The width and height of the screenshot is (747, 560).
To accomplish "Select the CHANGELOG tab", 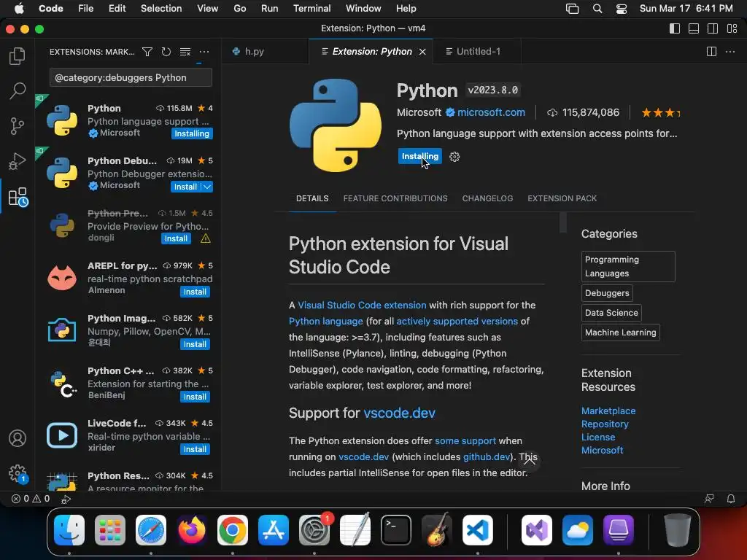I will coord(487,198).
